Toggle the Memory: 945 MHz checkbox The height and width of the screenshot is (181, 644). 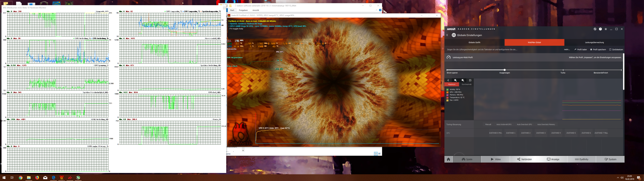click(447, 95)
